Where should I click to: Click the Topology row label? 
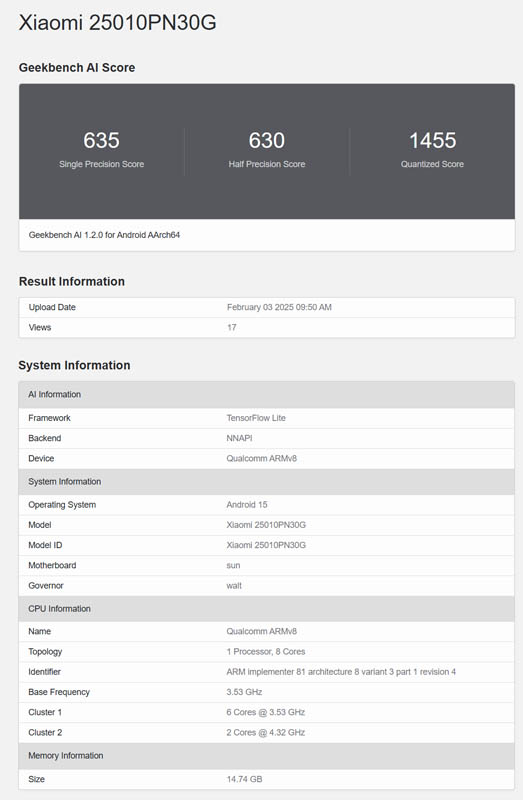click(x=45, y=652)
